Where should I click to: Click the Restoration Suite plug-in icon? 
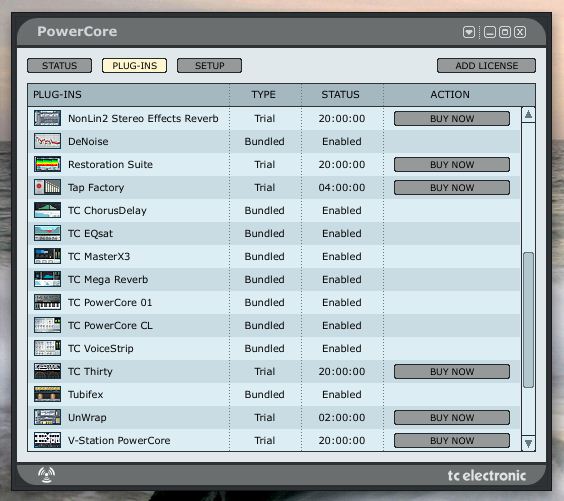47,164
